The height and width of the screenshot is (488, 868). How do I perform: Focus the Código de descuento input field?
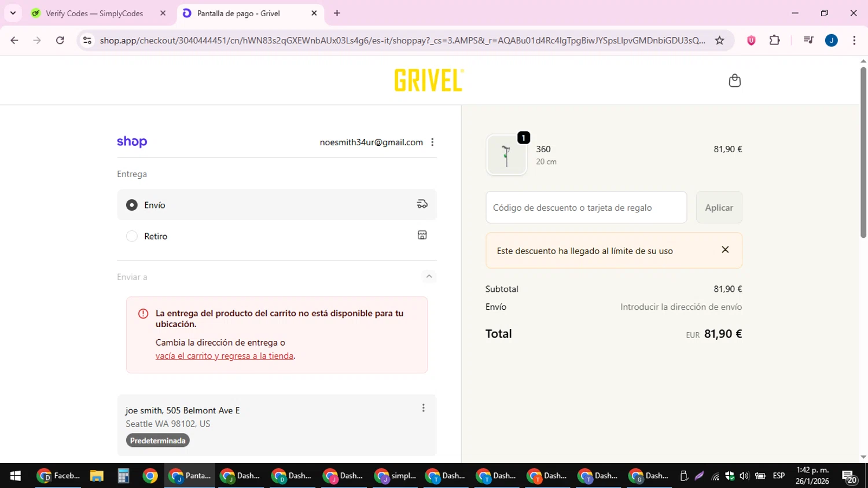point(586,207)
